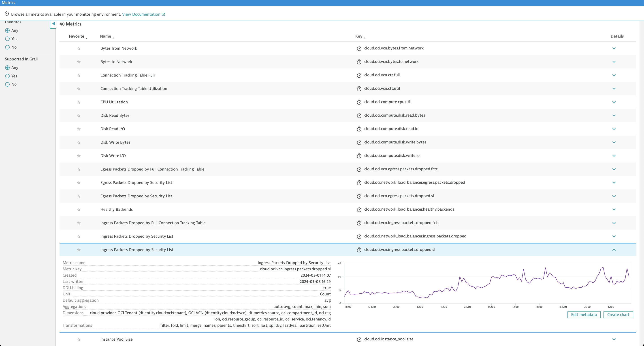Viewport: 644px width, 346px height.
Task: Favorite the Healthy Backends metric
Action: point(79,209)
